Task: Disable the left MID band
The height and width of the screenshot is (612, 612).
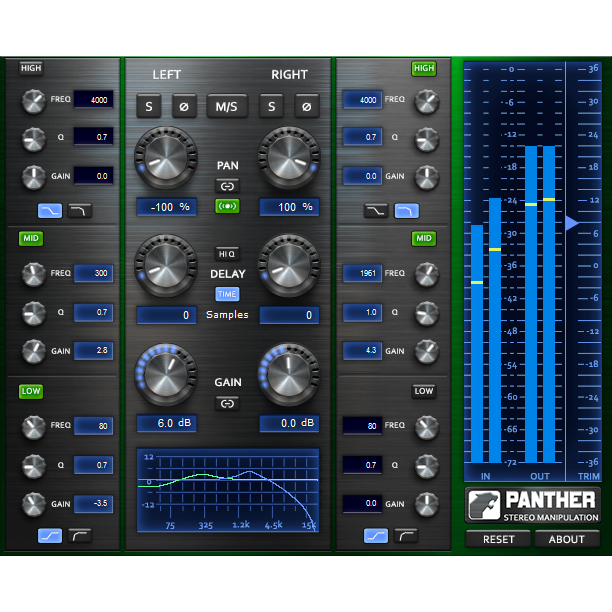Action: [x=31, y=238]
